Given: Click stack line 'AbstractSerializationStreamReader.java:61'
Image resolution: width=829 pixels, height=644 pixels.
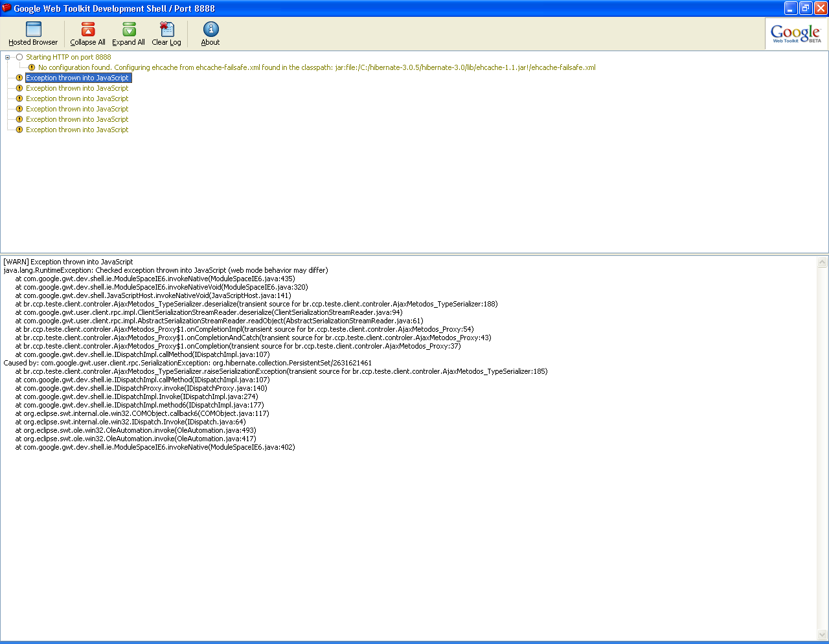Looking at the screenshot, I should tap(220, 321).
